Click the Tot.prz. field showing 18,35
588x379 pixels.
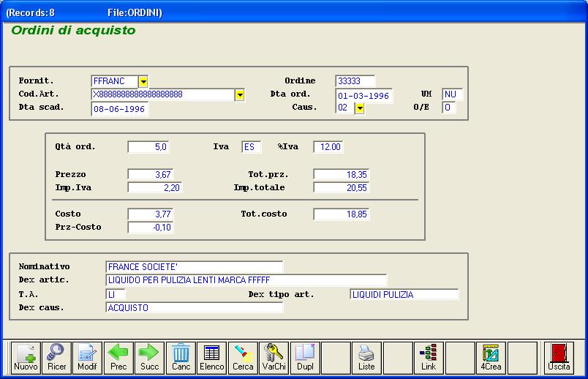coord(342,174)
